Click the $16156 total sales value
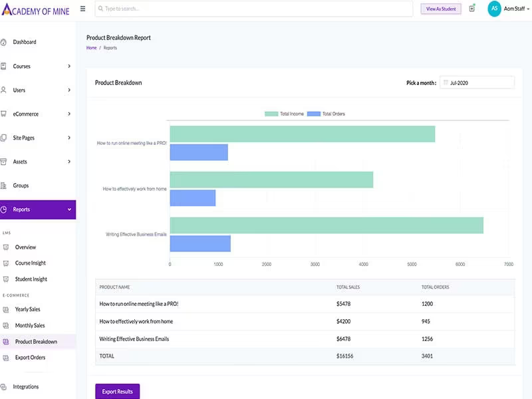This screenshot has width=532, height=399. (344, 356)
